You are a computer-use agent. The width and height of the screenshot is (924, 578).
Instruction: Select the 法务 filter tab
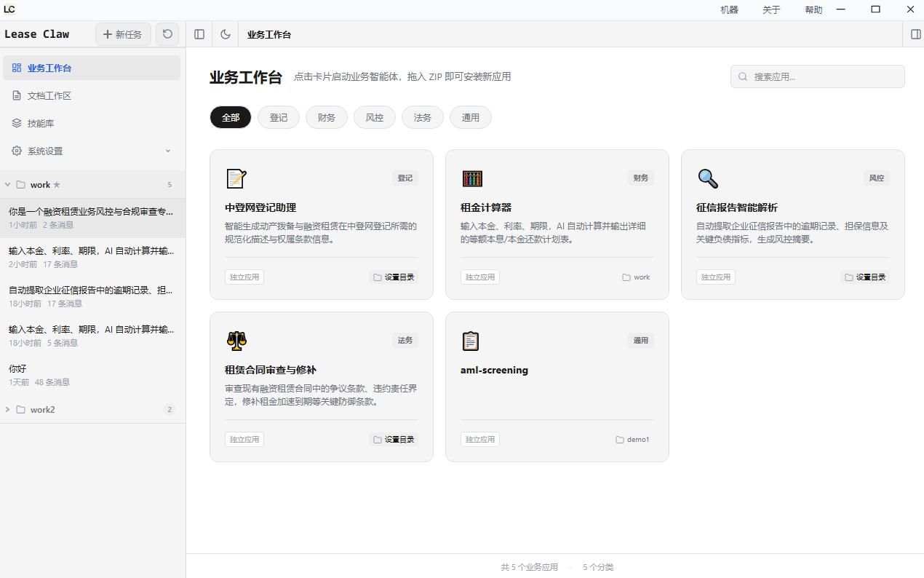(423, 117)
